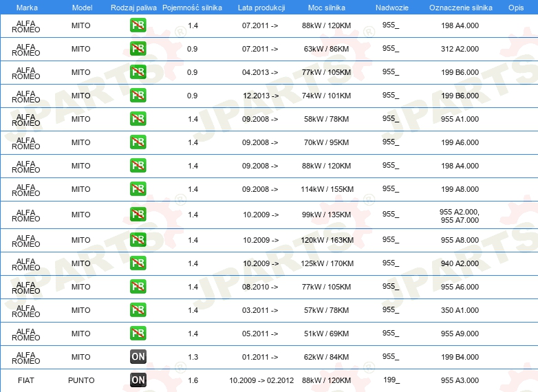The height and width of the screenshot is (392, 538).
Task: Click the Model column header
Action: [x=82, y=8]
